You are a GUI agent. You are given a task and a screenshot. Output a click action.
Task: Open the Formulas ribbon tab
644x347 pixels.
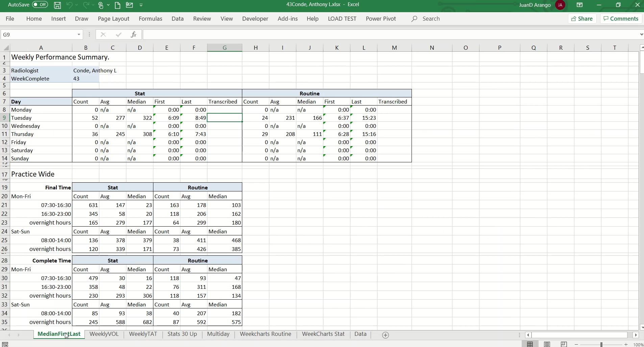(x=150, y=19)
